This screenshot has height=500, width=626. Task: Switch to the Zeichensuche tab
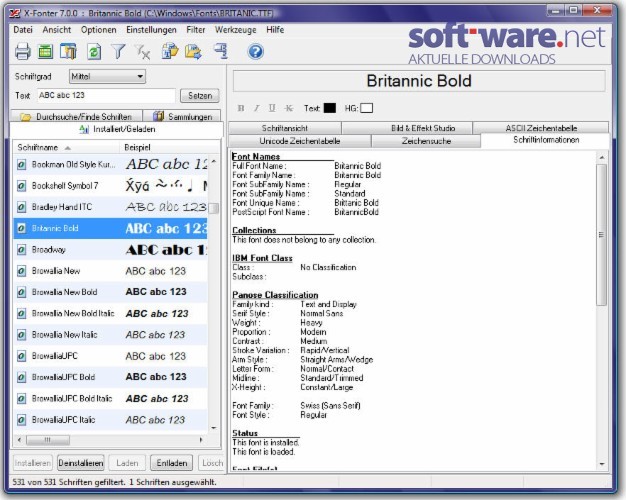[x=426, y=141]
